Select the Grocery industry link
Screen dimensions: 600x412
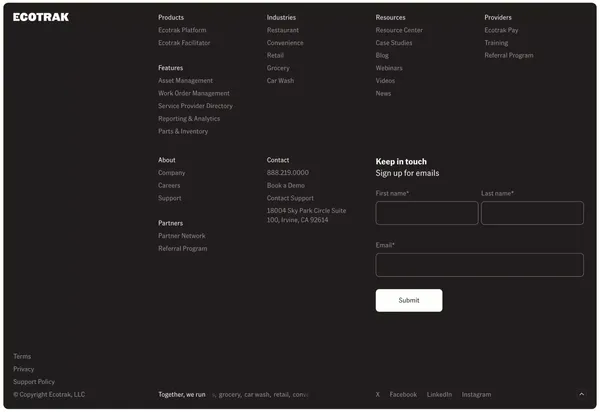tap(278, 68)
